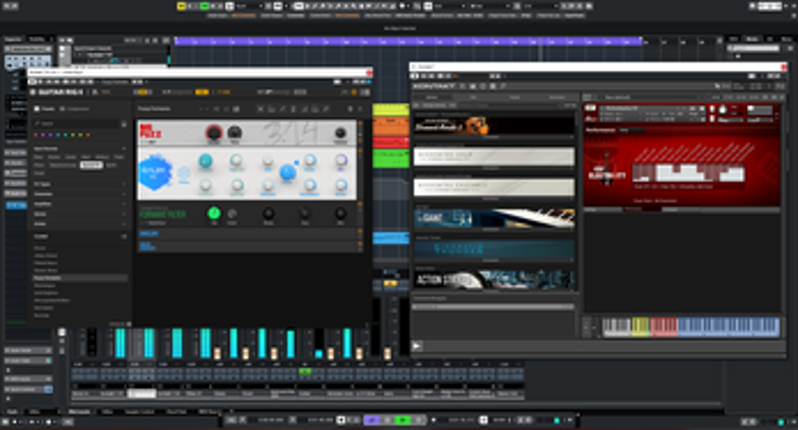Click the KONTAKT logo
This screenshot has width=798, height=430.
pyautogui.click(x=434, y=87)
